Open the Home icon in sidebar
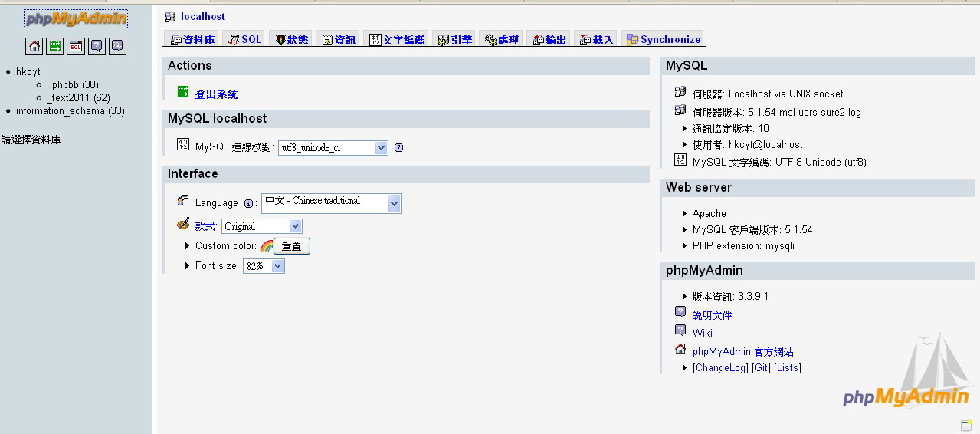This screenshot has height=434, width=980. click(x=34, y=47)
